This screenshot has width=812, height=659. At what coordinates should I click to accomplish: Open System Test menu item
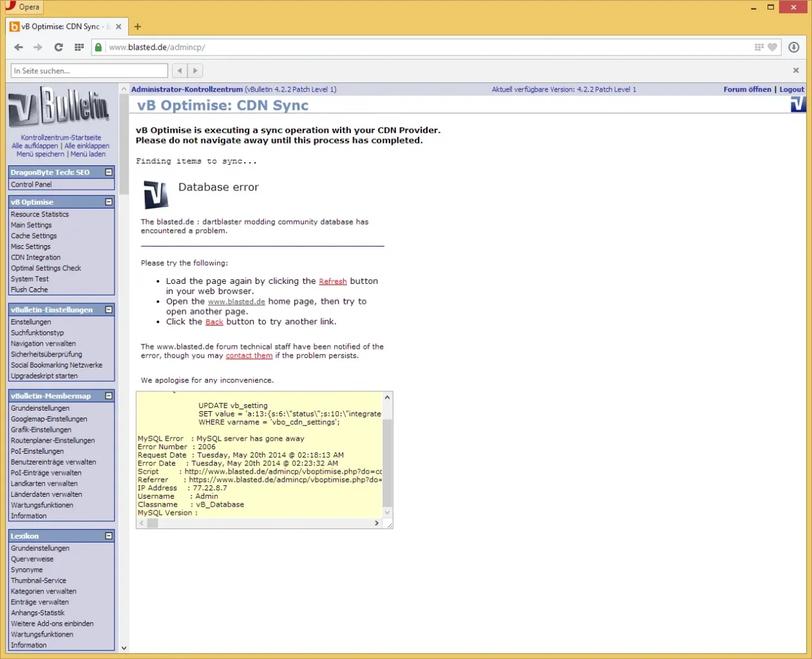(x=30, y=279)
